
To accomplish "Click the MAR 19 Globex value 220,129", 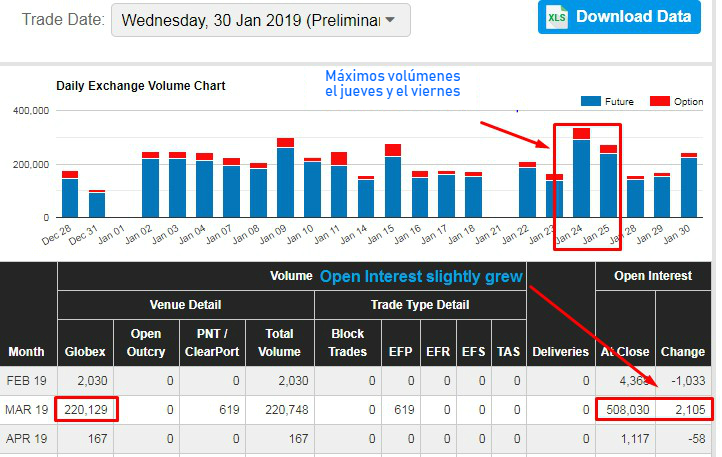I will (x=88, y=408).
